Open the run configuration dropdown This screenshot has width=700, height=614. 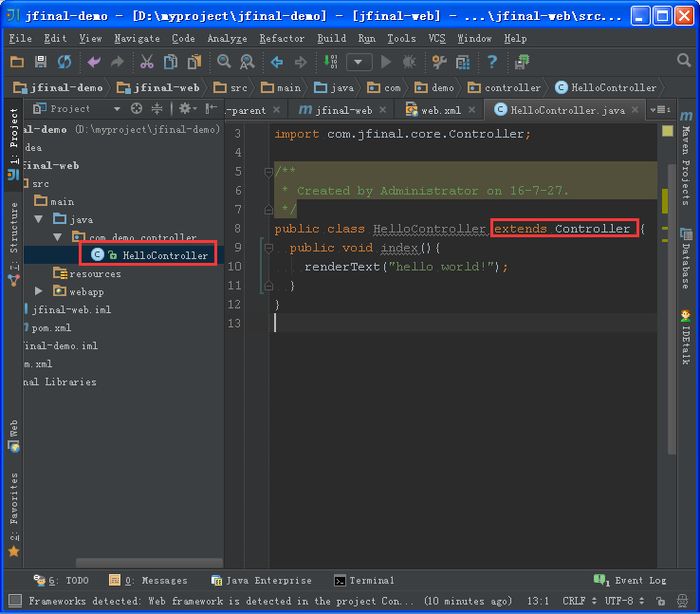click(x=359, y=62)
